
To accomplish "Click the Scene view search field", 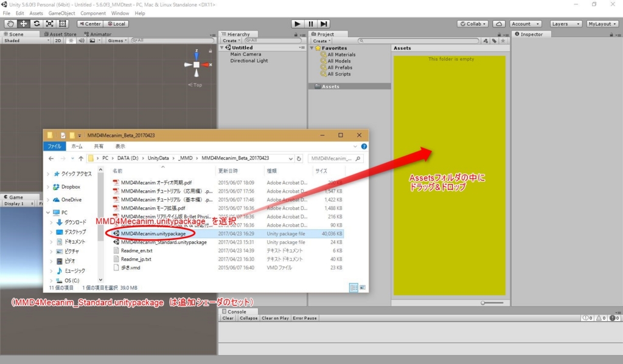I will tap(173, 41).
